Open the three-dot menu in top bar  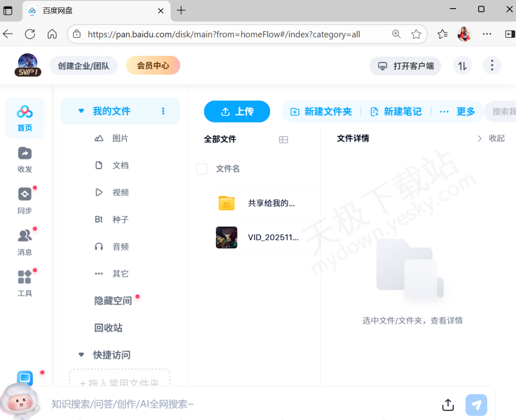click(491, 65)
